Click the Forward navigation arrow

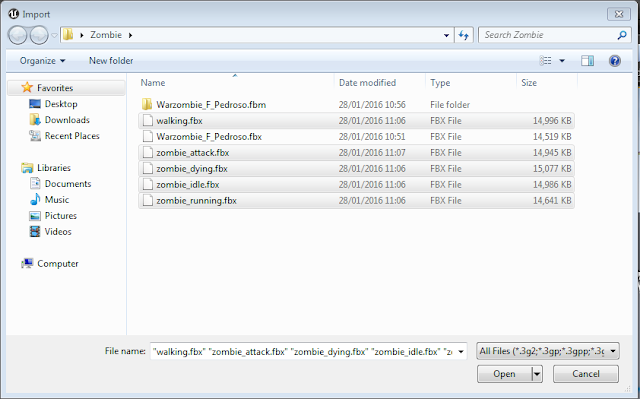(39, 35)
